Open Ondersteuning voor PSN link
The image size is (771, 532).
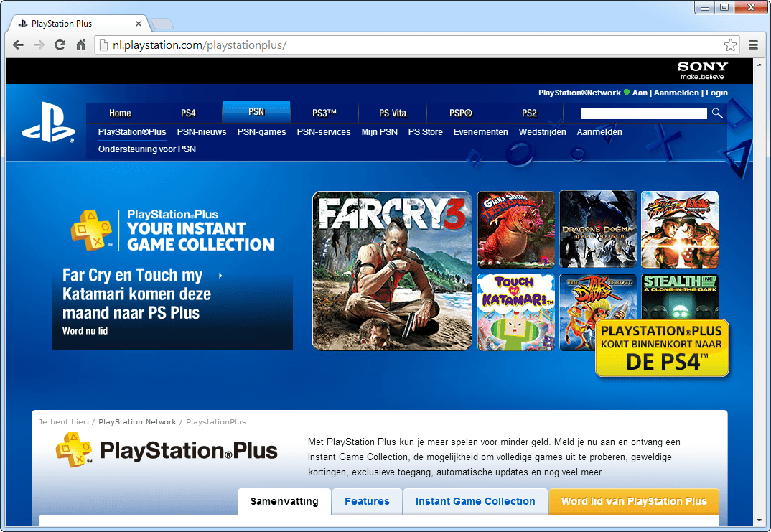pos(147,149)
